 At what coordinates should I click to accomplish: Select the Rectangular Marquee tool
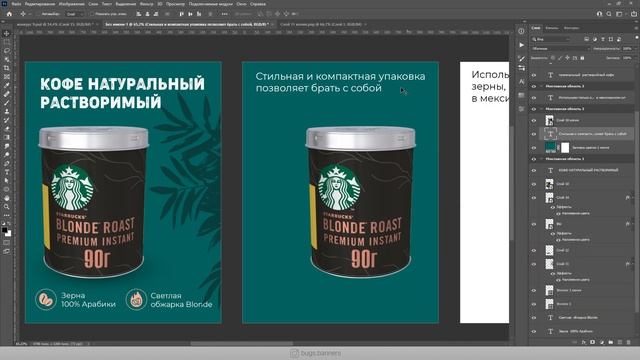tap(7, 42)
